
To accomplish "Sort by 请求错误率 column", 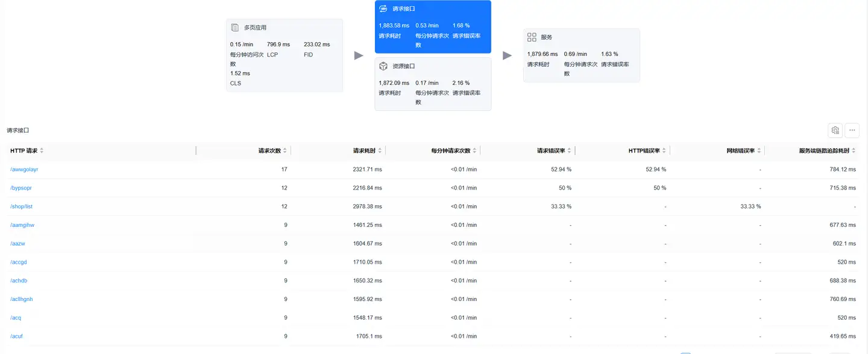I will [x=569, y=151].
